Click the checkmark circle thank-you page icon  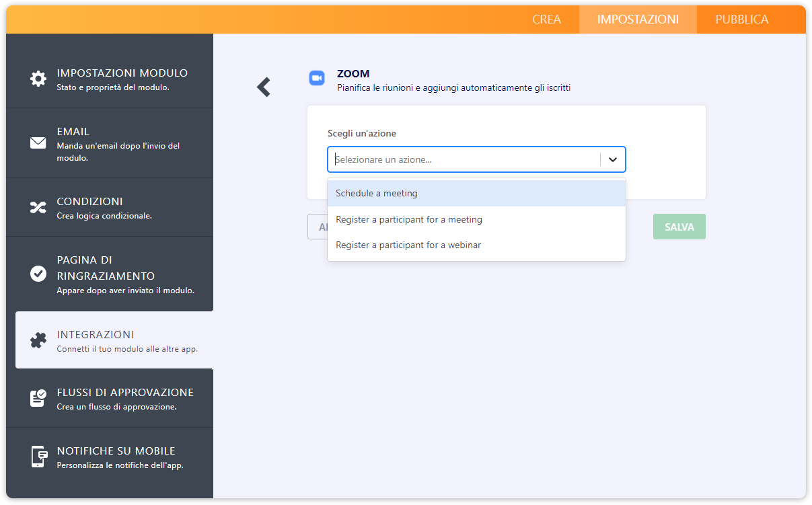click(x=38, y=274)
